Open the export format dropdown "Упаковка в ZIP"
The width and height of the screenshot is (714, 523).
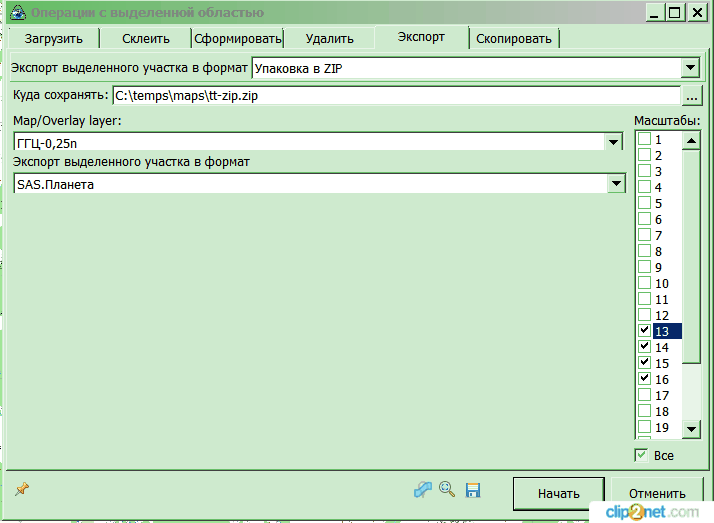(x=688, y=68)
